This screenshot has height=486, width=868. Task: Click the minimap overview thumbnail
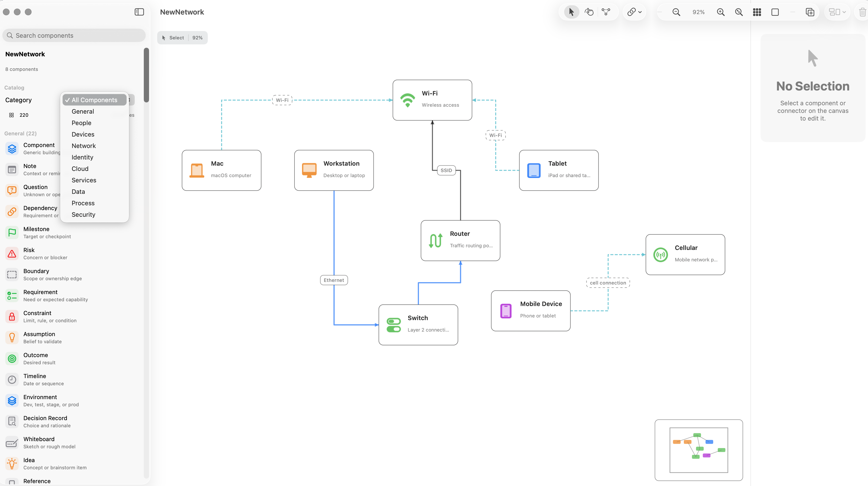(x=698, y=450)
